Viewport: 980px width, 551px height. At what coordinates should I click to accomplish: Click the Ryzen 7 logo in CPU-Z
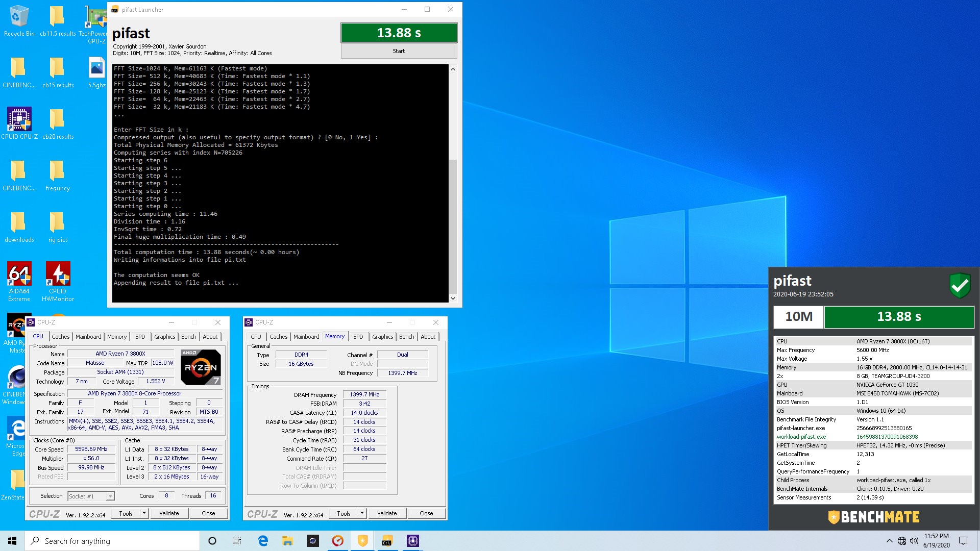click(201, 367)
